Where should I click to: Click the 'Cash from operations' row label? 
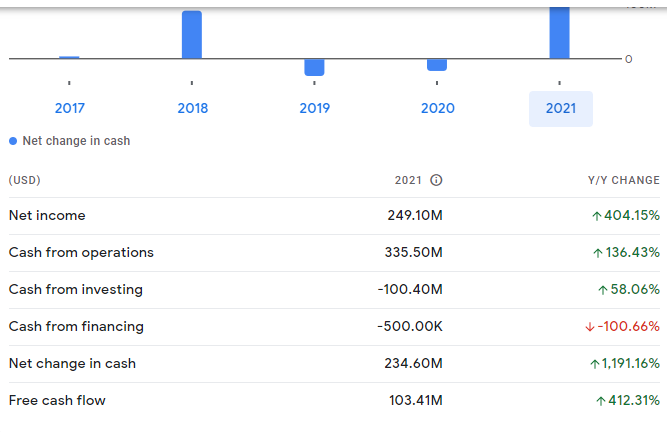(81, 253)
